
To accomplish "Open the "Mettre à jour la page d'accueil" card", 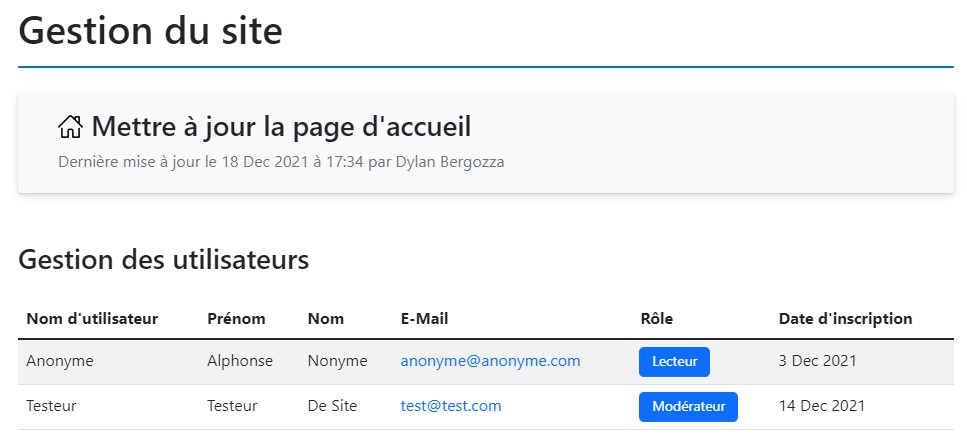I will (281, 128).
